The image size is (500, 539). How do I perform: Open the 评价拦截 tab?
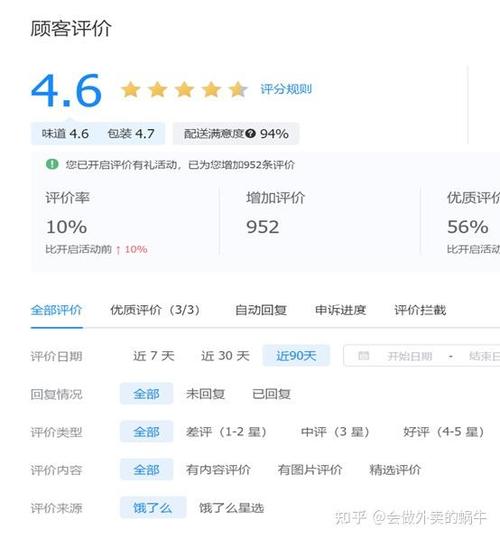point(420,310)
